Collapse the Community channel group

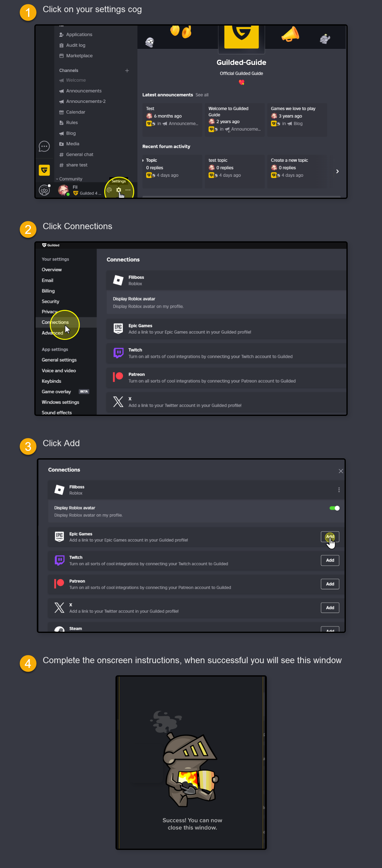tap(69, 179)
